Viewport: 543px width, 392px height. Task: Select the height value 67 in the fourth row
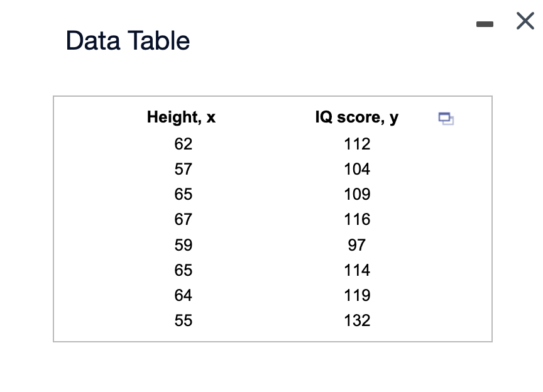[183, 219]
